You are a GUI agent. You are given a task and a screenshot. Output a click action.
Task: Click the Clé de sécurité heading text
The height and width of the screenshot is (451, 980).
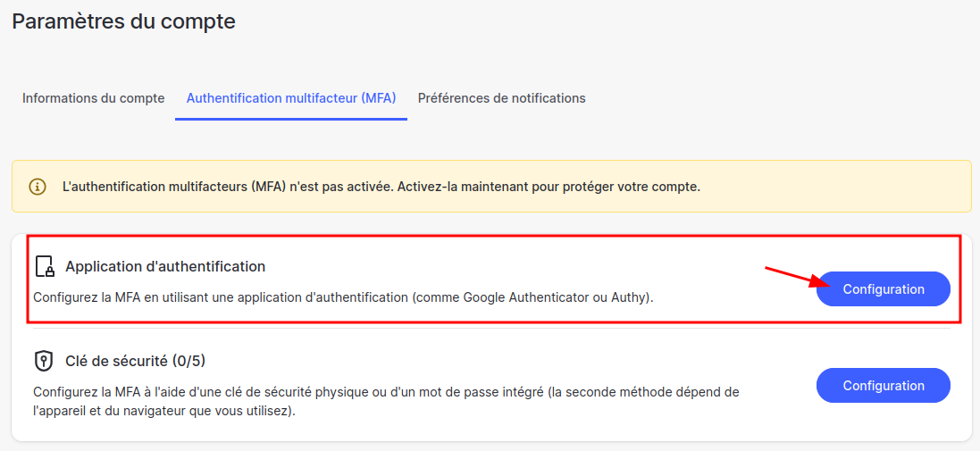pos(116,361)
